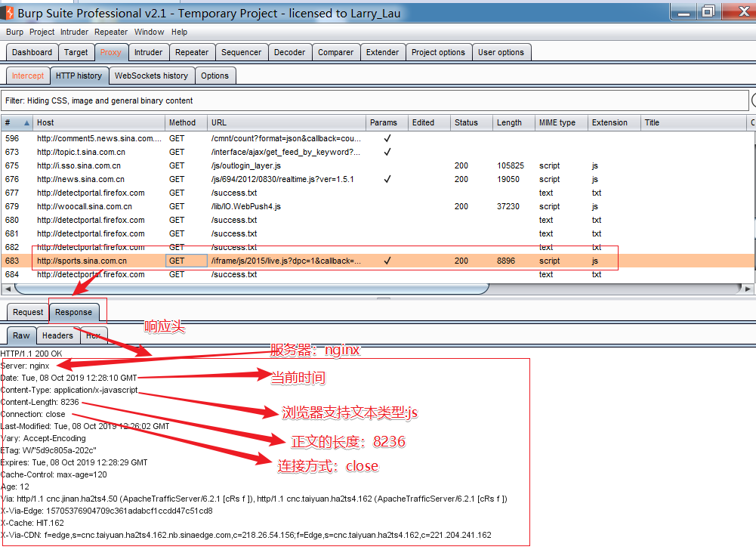Select row 680 detectportal.firefox.com

[x=378, y=220]
